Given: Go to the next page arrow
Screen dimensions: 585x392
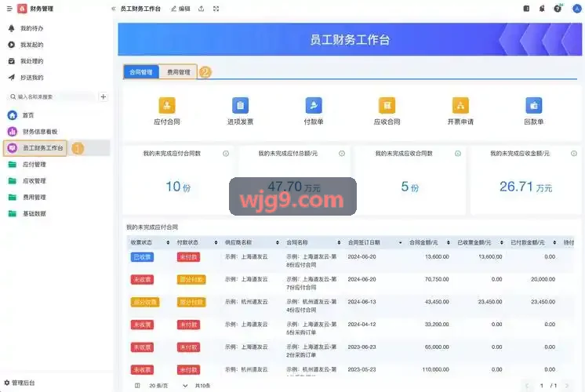Looking at the screenshot, I should [x=567, y=386].
